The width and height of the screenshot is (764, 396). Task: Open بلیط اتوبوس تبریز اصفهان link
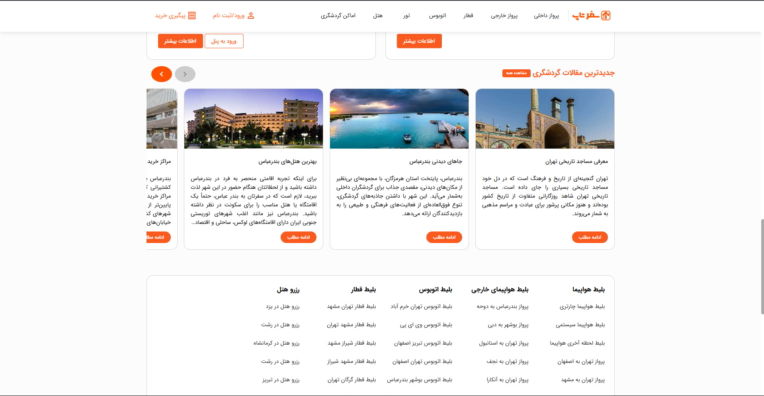[x=423, y=343]
